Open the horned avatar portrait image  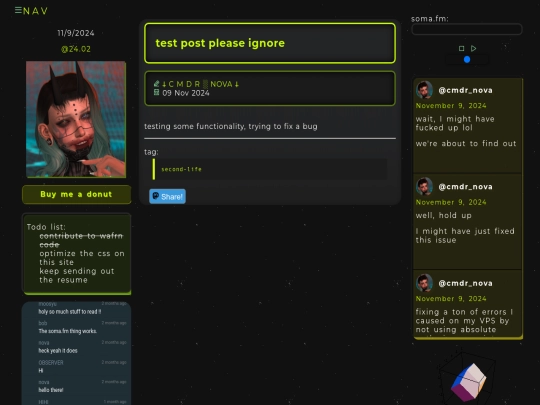click(76, 119)
